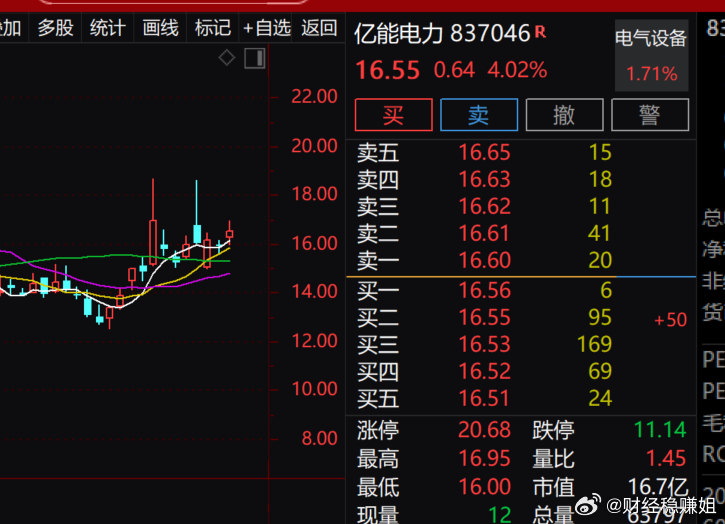725x524 pixels.
Task: Click current price 16.55 in header
Action: (387, 70)
